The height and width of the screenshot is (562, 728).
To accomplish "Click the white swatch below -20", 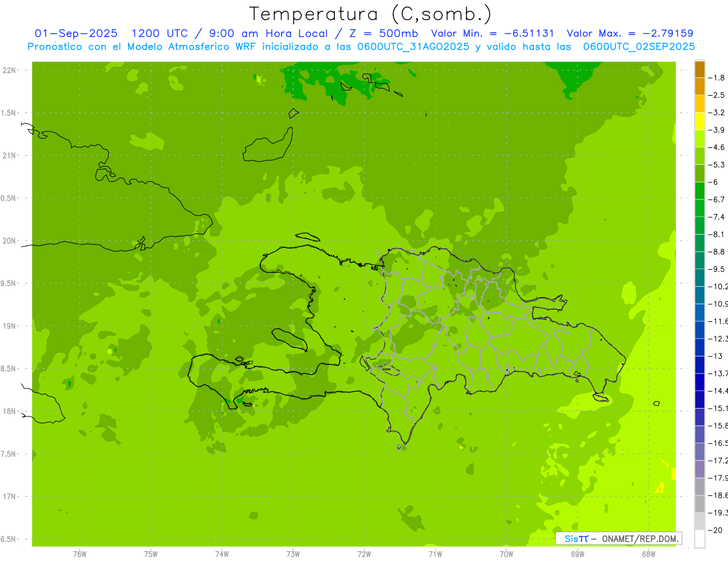I will pos(699,538).
